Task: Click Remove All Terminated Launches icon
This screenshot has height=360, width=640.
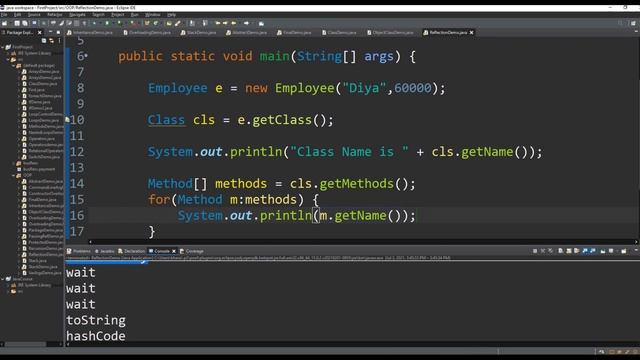Action: pos(551,251)
